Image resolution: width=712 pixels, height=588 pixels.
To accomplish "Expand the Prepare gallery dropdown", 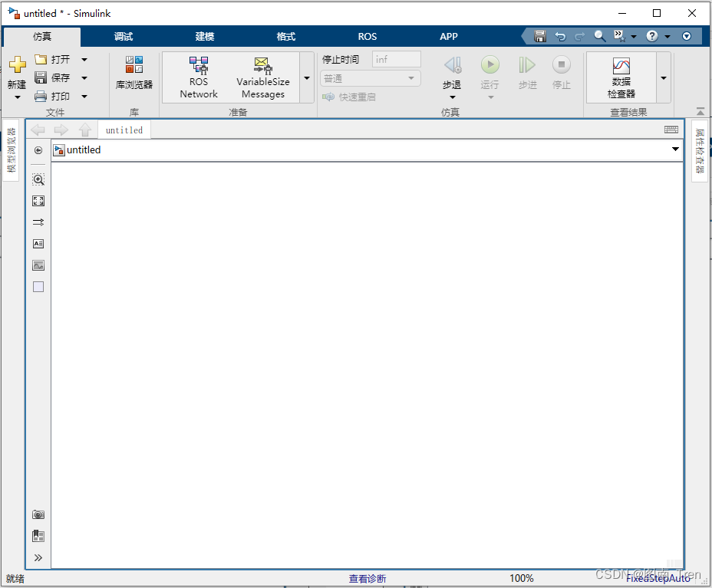I will (307, 78).
